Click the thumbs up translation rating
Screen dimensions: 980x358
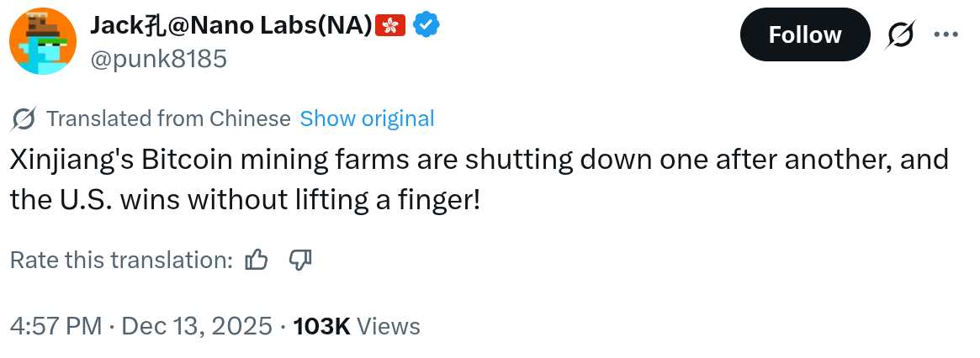(256, 261)
